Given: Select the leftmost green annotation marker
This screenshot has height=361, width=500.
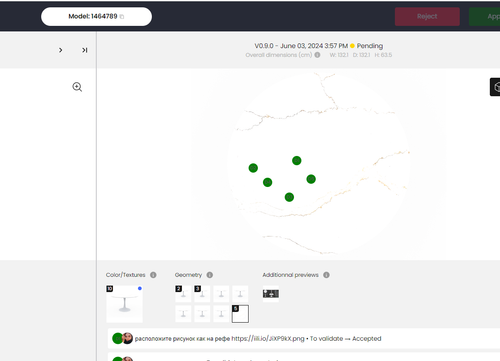Looking at the screenshot, I should tap(253, 168).
